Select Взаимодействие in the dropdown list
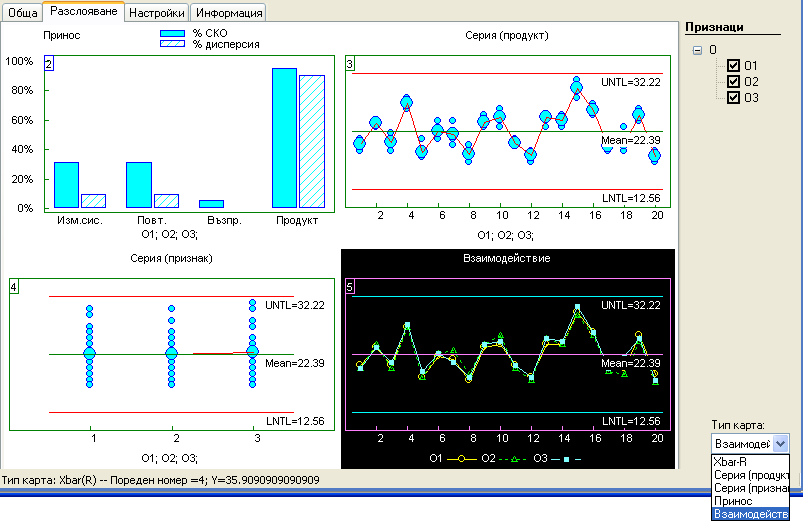803x523 pixels. click(x=749, y=514)
